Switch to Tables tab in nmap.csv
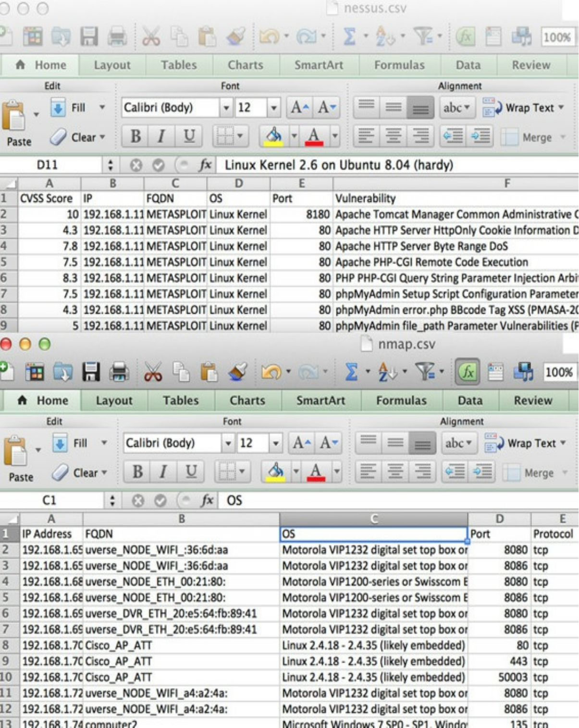 (181, 400)
